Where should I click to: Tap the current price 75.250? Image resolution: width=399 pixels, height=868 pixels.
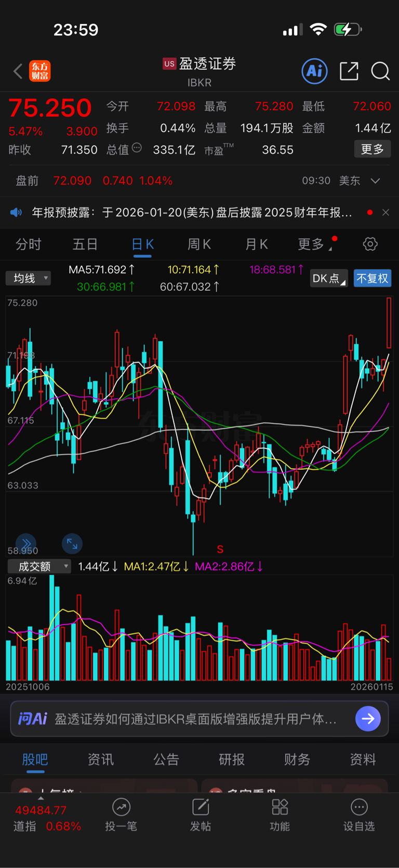[x=50, y=108]
